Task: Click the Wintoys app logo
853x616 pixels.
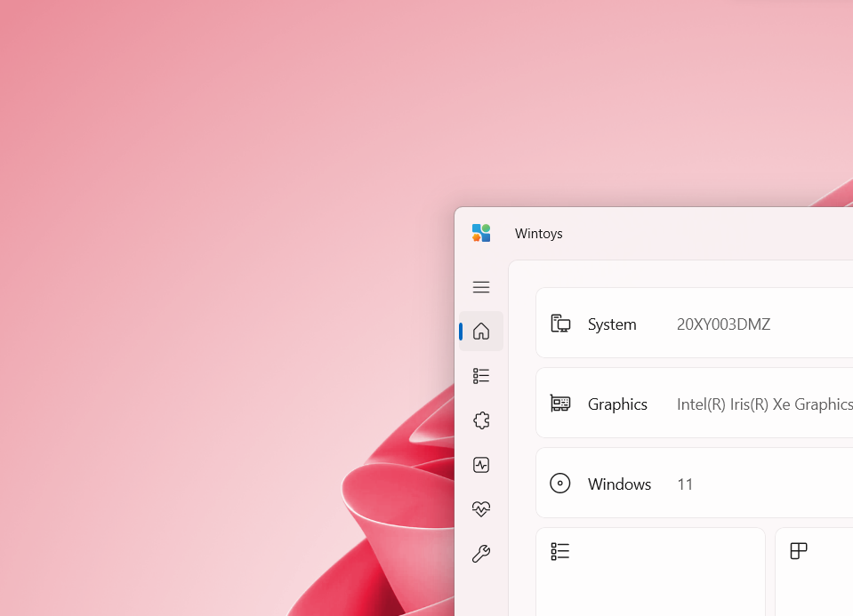Action: [481, 233]
